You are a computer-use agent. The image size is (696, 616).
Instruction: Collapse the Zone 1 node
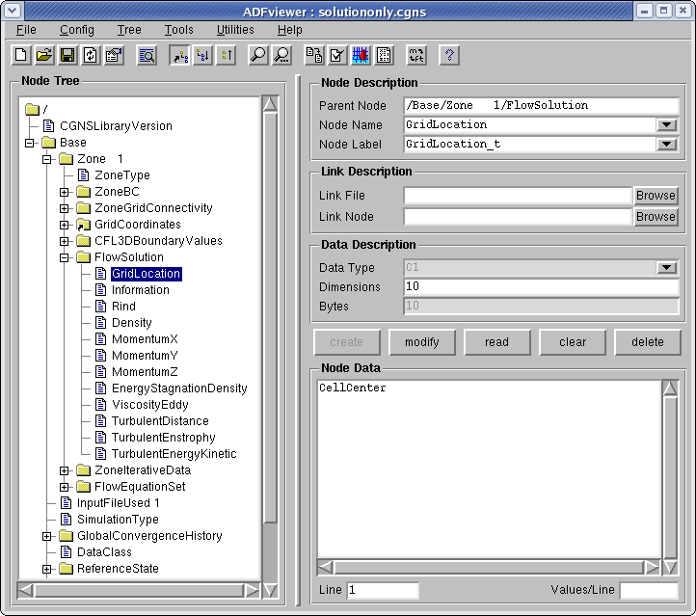tap(47, 159)
